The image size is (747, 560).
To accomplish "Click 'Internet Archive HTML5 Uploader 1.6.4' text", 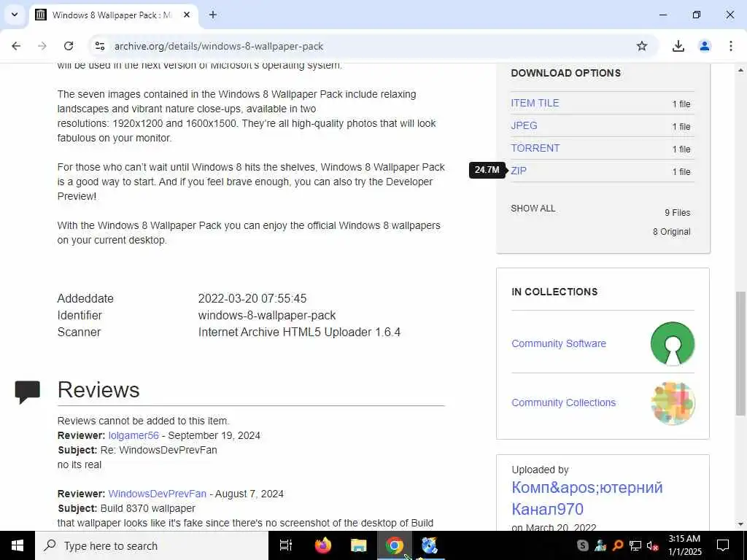I will pyautogui.click(x=299, y=332).
